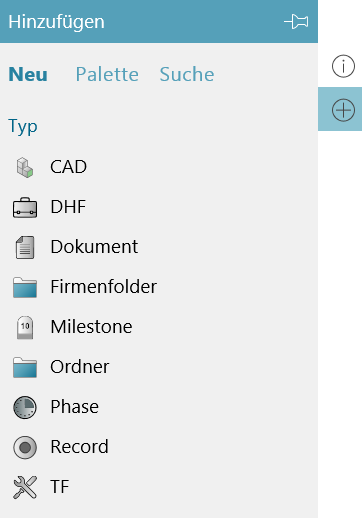The image size is (362, 518).
Task: Click the Record circle icon
Action: [x=25, y=447]
